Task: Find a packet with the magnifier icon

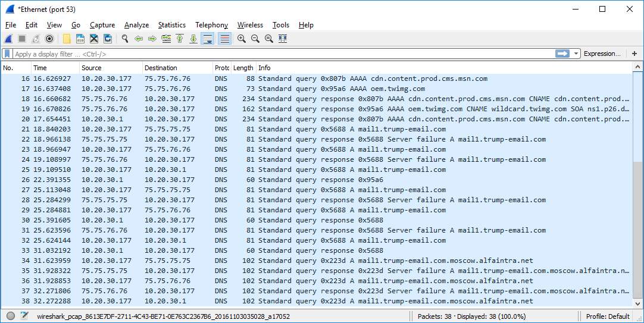Action: [125, 39]
